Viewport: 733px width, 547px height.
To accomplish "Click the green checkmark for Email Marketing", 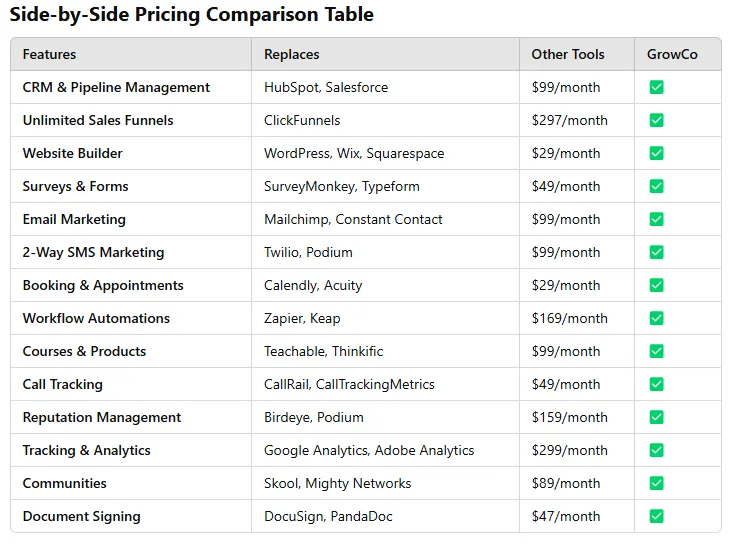I will pos(656,219).
